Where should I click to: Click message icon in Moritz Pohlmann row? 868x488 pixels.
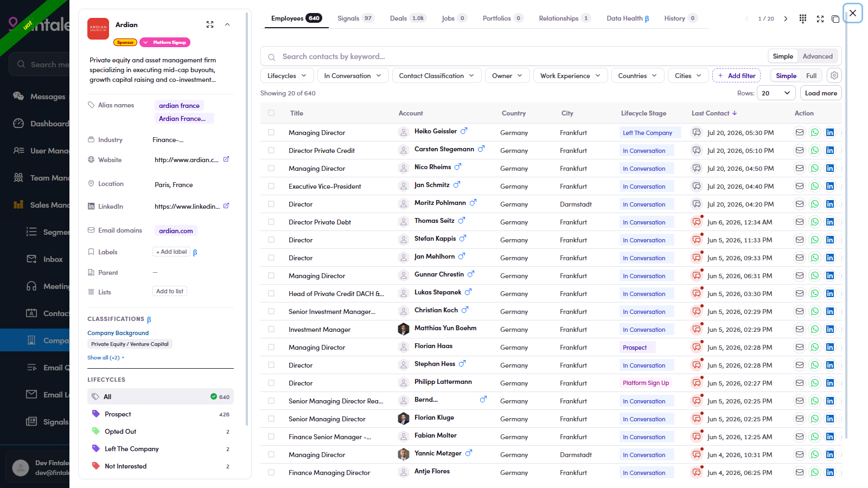click(x=697, y=204)
